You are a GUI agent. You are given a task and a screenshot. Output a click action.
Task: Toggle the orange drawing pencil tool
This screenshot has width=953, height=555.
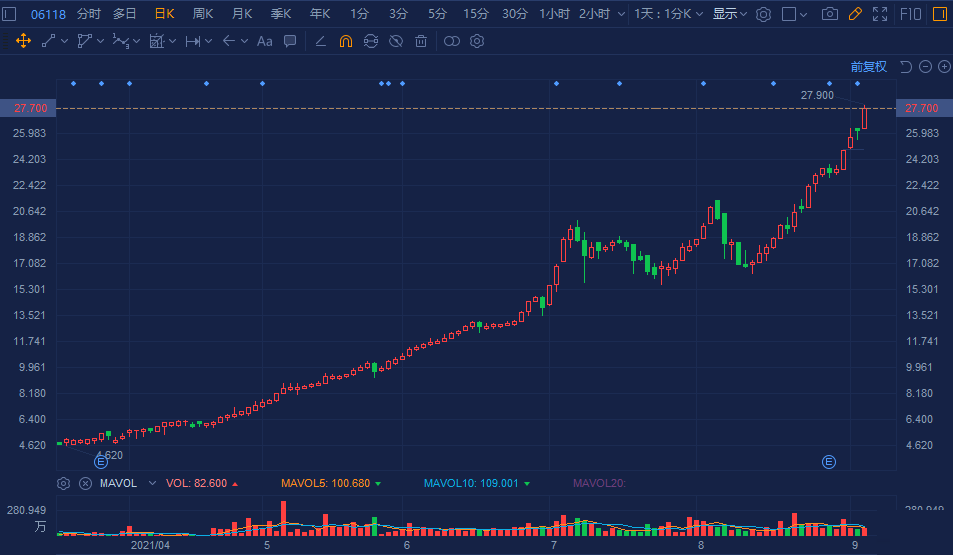click(x=855, y=14)
